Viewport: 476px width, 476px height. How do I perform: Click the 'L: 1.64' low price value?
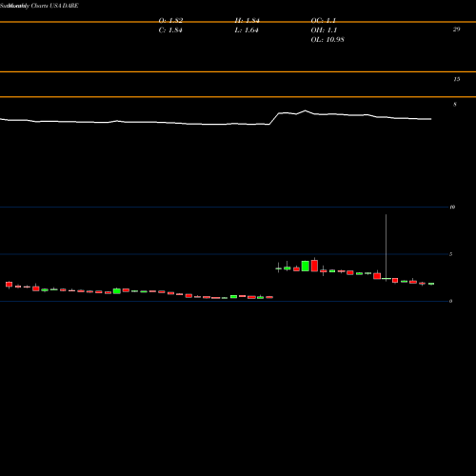coord(247,30)
